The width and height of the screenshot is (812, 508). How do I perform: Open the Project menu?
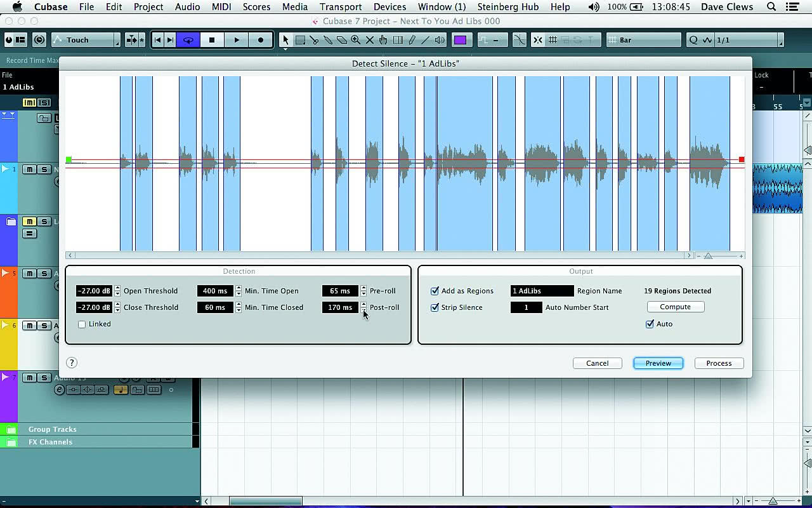[148, 7]
